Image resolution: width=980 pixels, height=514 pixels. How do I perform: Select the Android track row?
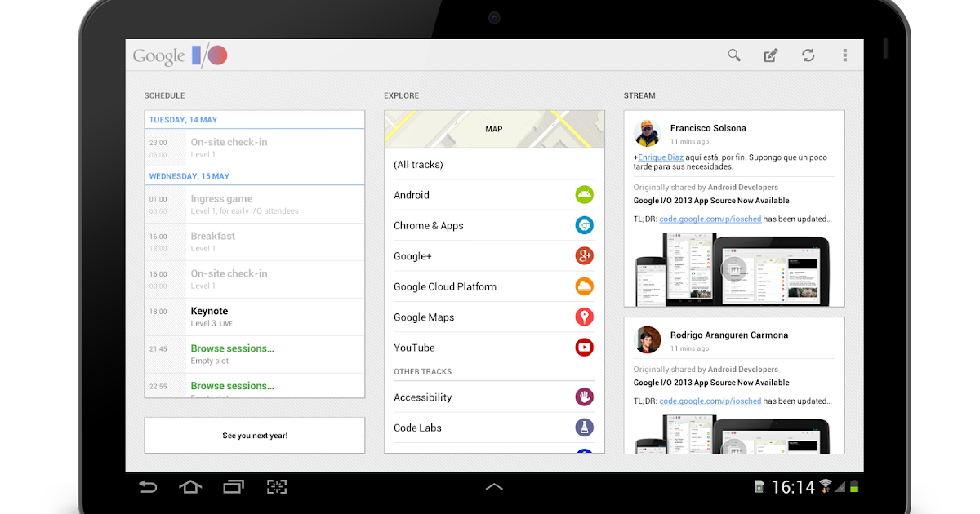pyautogui.click(x=494, y=195)
